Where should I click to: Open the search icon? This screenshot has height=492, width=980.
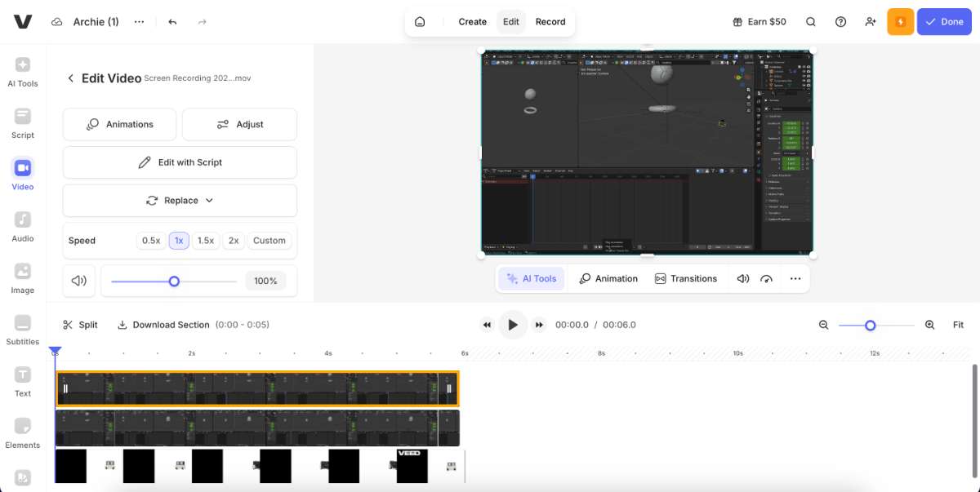(811, 22)
